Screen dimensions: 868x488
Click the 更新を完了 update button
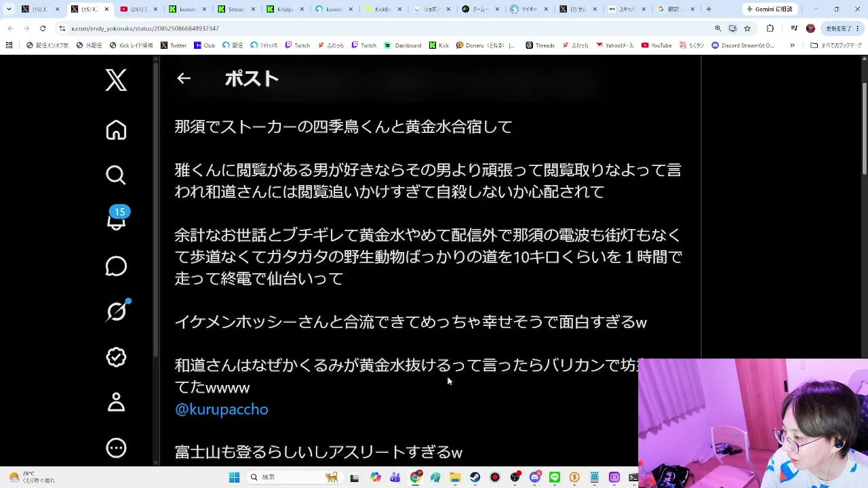point(841,28)
